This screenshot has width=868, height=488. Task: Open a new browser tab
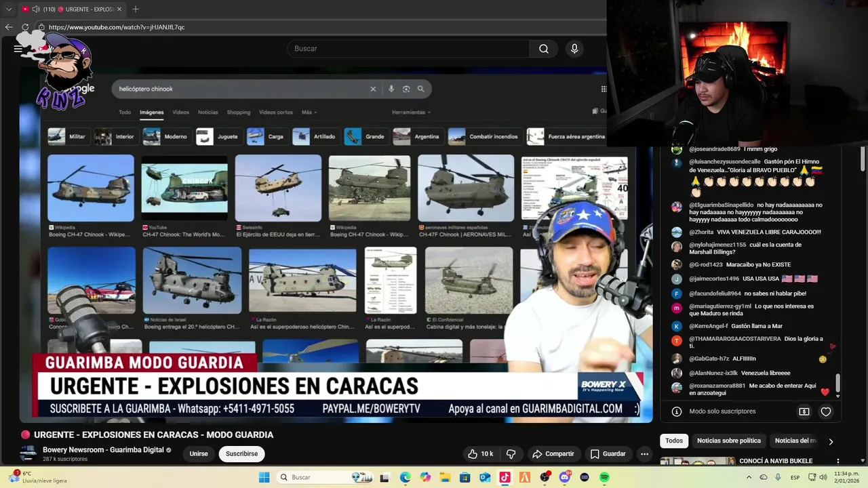click(x=136, y=9)
